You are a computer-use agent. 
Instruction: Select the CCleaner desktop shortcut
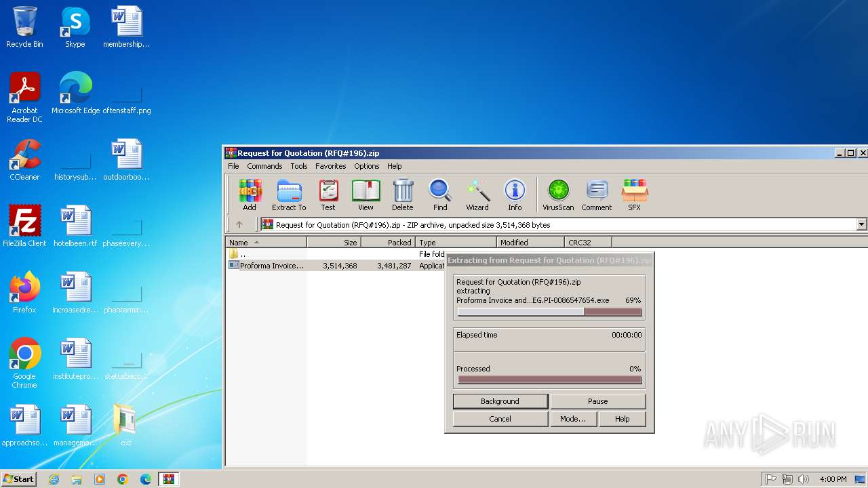click(x=24, y=160)
